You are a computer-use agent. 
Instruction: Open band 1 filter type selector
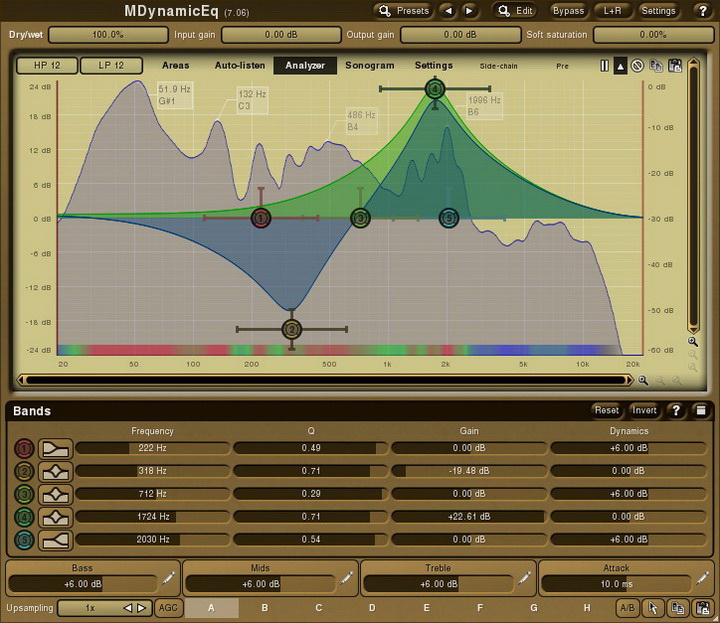(x=56, y=449)
